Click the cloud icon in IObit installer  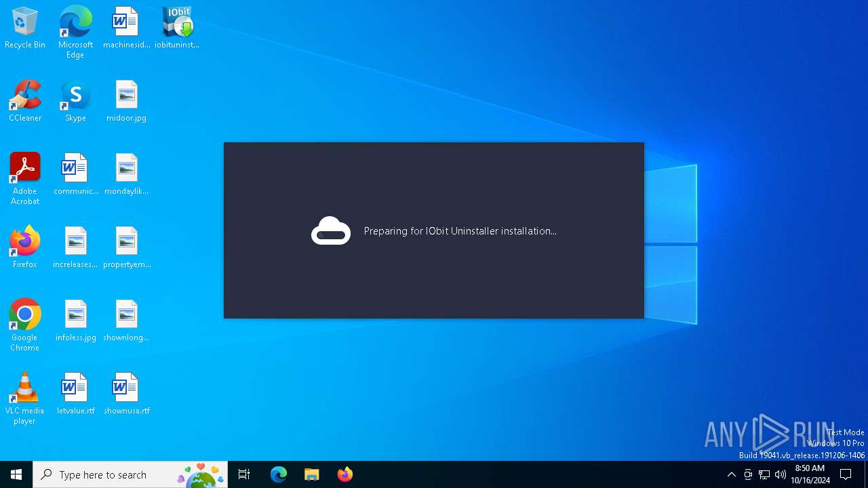(331, 230)
